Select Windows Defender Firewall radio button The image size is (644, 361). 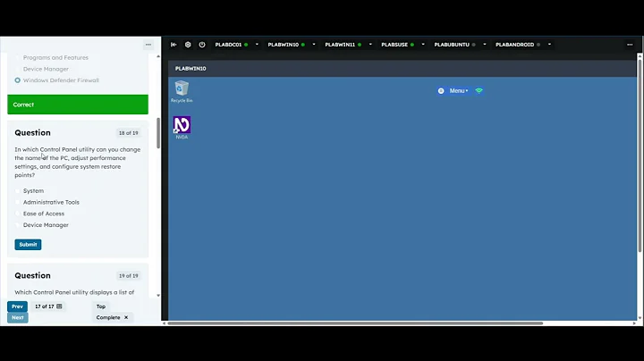[17, 80]
